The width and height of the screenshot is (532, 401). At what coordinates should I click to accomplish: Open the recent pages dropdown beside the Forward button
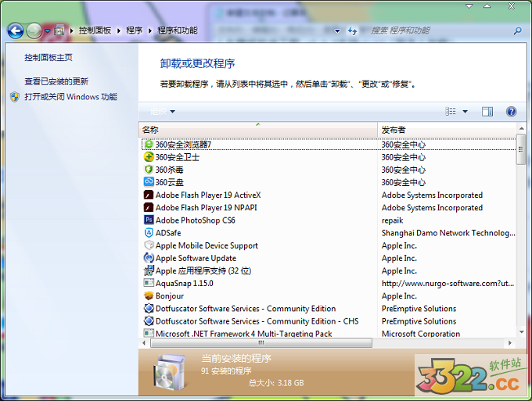(48, 31)
